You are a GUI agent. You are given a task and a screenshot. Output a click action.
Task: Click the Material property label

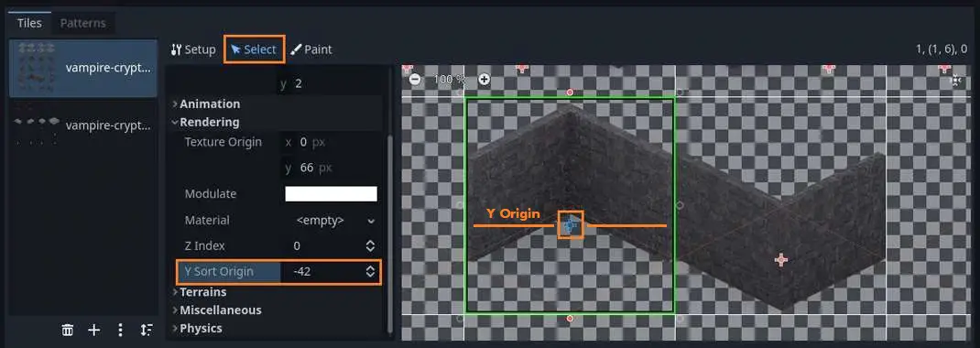tap(207, 221)
